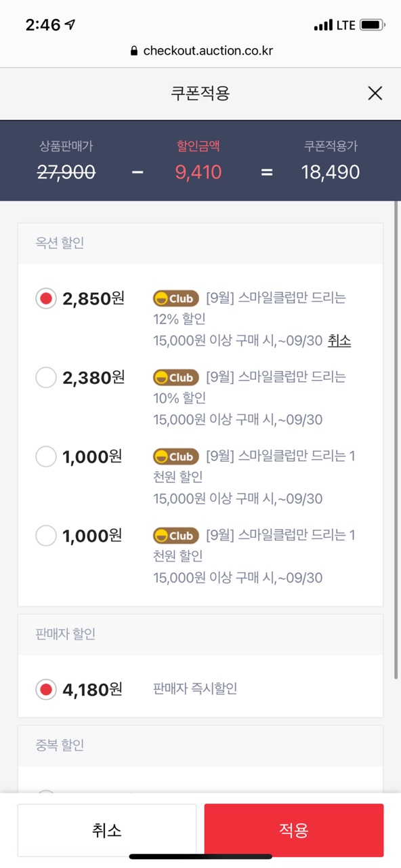This screenshot has height=868, width=401.
Task: Close the coupon apply dialog with X
Action: [x=375, y=94]
